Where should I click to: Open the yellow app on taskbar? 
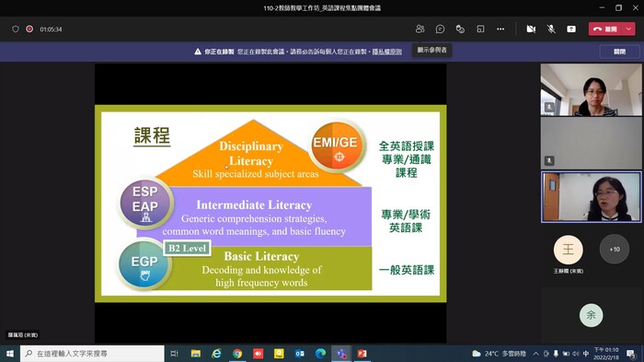tap(279, 354)
